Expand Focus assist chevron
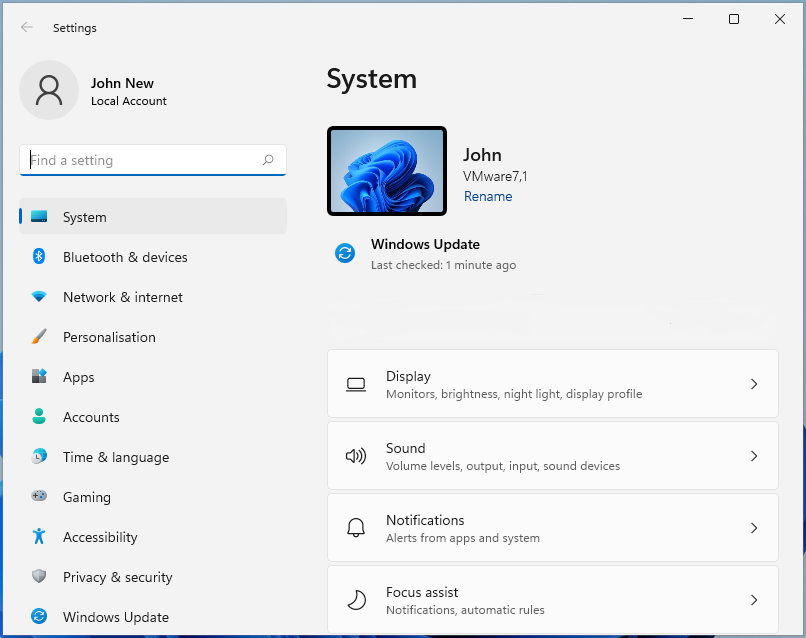Screen dimensions: 806x638 [x=754, y=600]
